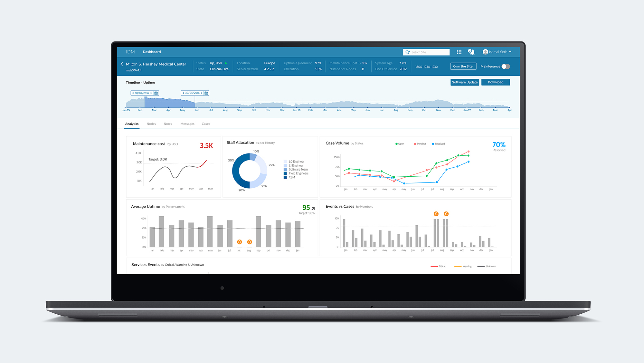The width and height of the screenshot is (644, 363).
Task: Click the Notes tab in analytics navigation
Action: tap(167, 123)
